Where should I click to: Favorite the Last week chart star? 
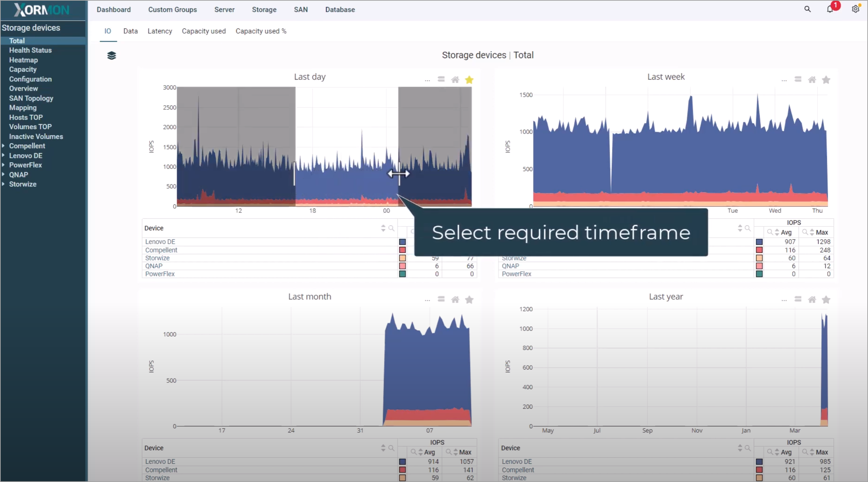[x=826, y=80]
